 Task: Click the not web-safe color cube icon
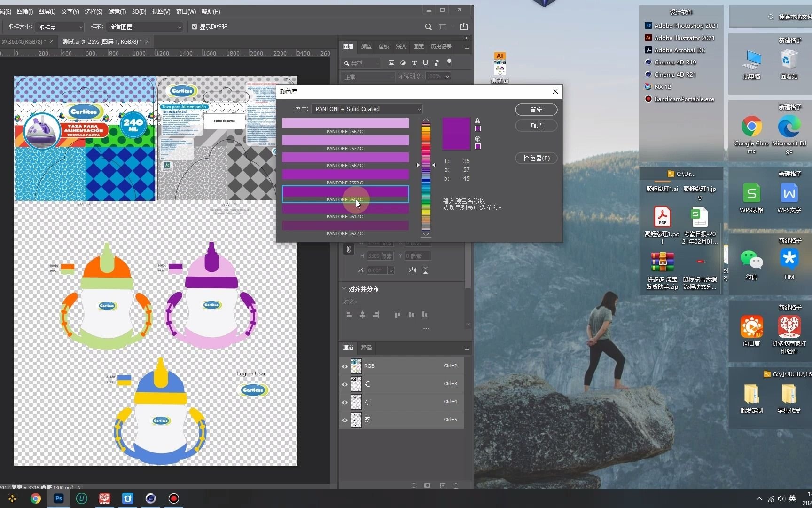point(477,139)
